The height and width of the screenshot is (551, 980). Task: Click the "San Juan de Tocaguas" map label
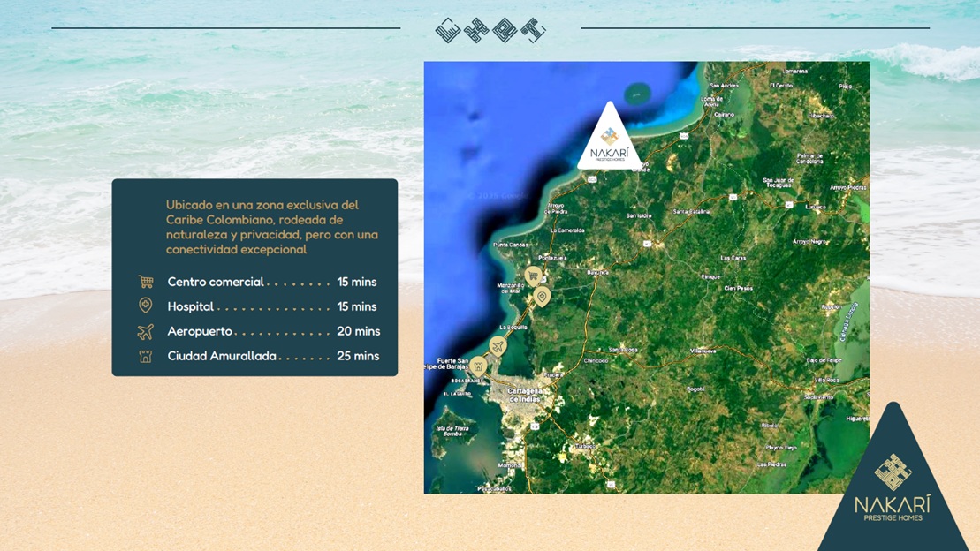(x=779, y=183)
